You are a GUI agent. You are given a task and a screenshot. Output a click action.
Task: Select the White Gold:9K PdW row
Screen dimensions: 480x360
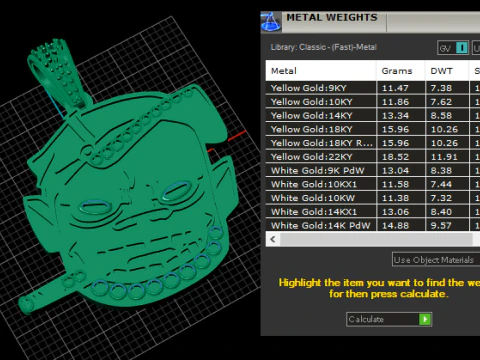[x=373, y=170]
